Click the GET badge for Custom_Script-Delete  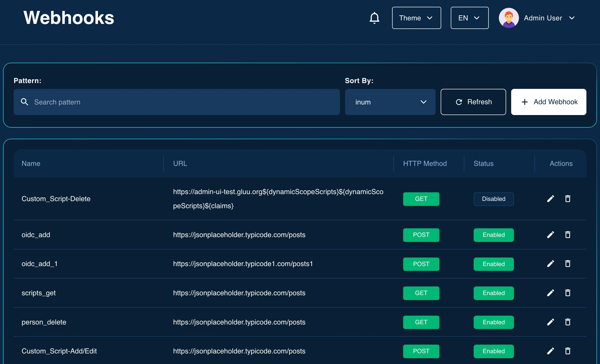point(421,199)
